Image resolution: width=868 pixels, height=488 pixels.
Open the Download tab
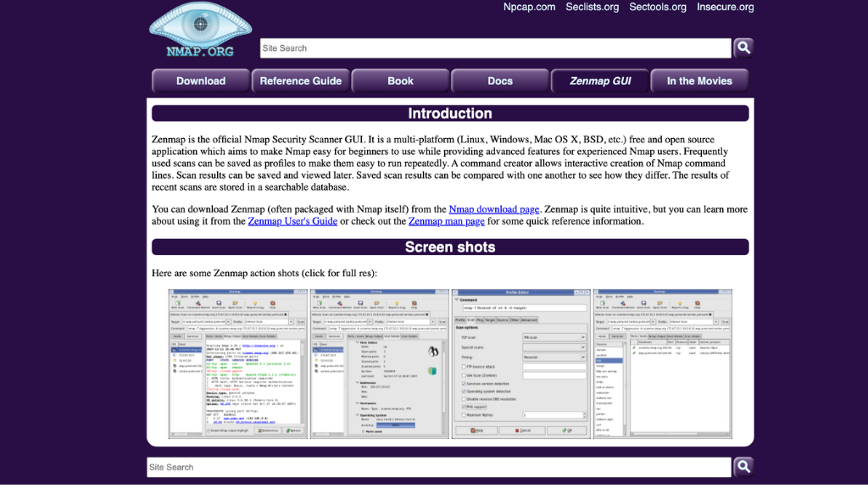201,80
